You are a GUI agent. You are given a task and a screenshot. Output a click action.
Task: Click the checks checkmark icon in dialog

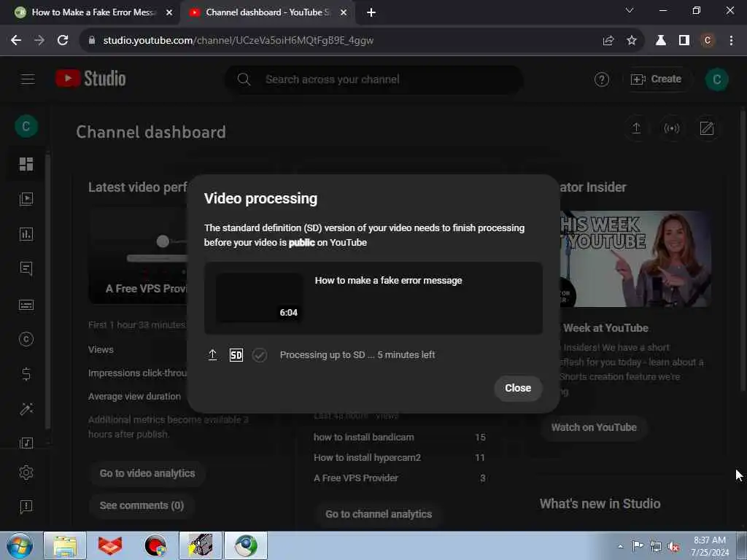[260, 355]
